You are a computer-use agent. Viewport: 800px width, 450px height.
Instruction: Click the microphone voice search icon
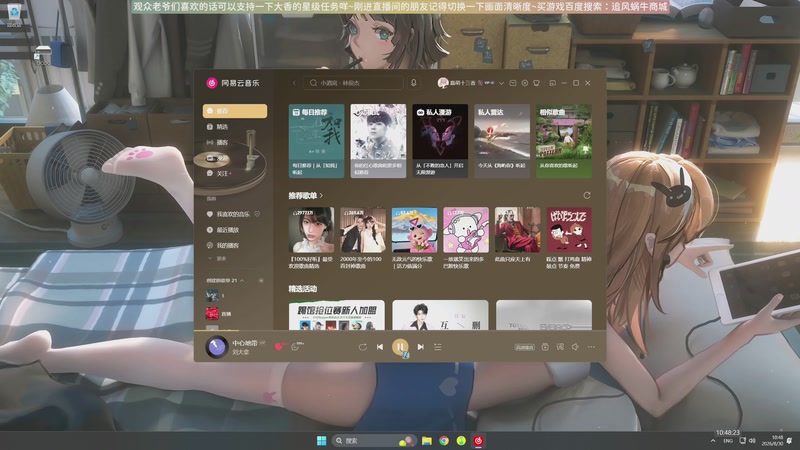[x=414, y=83]
